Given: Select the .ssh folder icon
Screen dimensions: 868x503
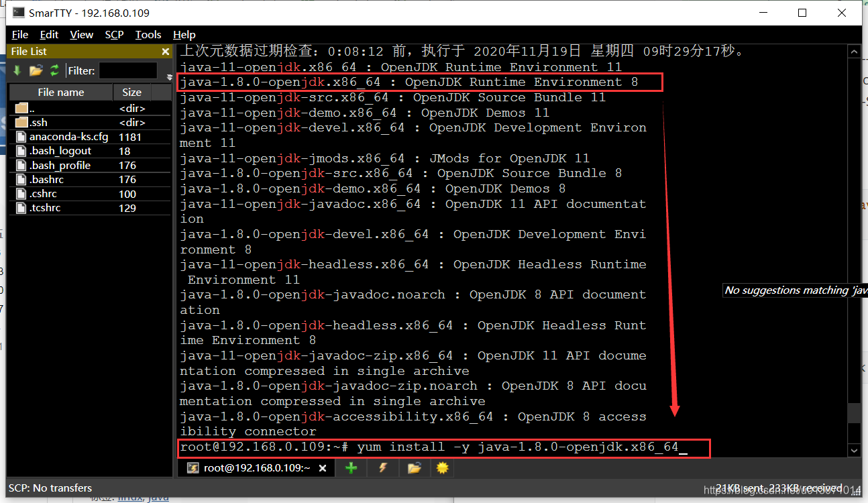Looking at the screenshot, I should click(21, 122).
